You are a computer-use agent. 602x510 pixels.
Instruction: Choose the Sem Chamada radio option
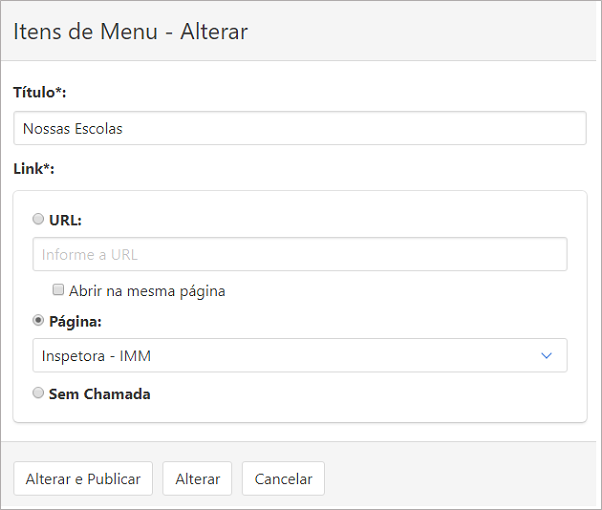point(38,393)
